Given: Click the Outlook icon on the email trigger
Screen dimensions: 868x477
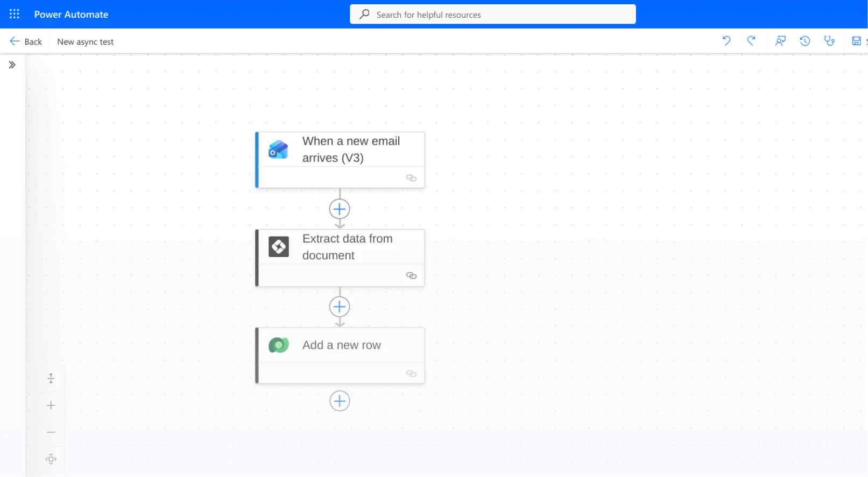Looking at the screenshot, I should click(278, 149).
